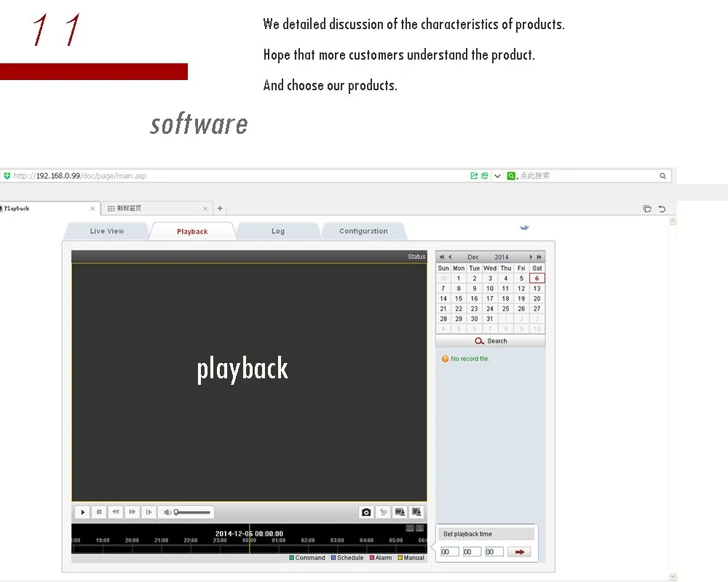Go to previous month in calendar
728x582 pixels.
pyautogui.click(x=450, y=257)
